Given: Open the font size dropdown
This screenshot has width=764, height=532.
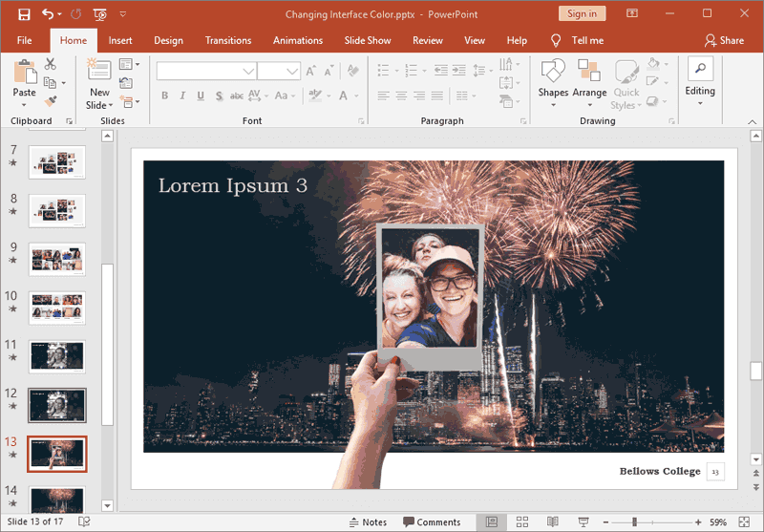Looking at the screenshot, I should coord(292,71).
